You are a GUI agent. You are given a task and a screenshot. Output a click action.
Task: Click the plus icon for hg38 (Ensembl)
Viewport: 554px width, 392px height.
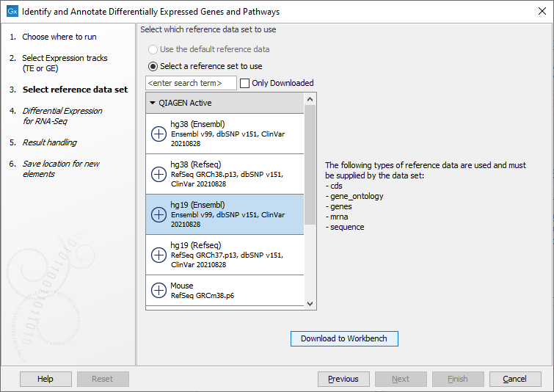pyautogui.click(x=158, y=134)
